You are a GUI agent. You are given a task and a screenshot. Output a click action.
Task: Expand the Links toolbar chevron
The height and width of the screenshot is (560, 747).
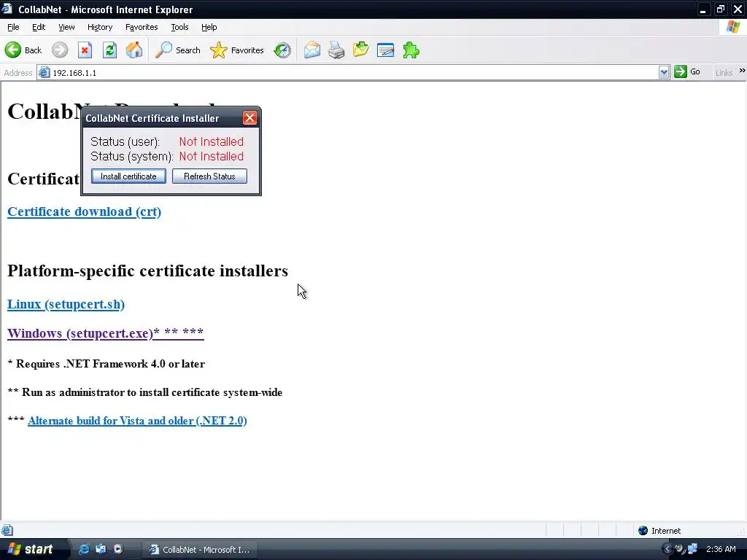[x=742, y=71]
